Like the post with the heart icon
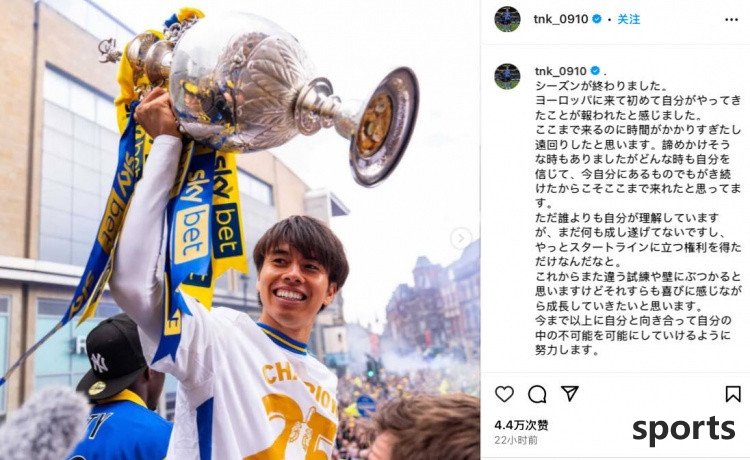This screenshot has width=750, height=460. pos(504,394)
